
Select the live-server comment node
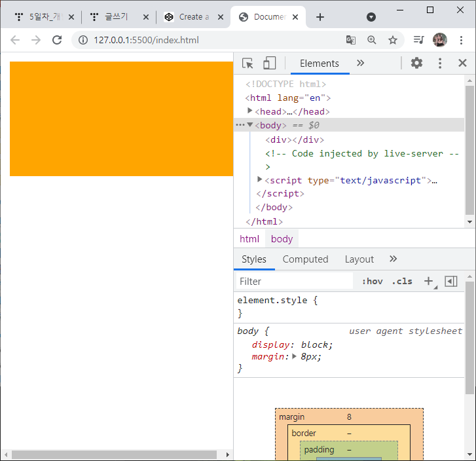(x=362, y=160)
